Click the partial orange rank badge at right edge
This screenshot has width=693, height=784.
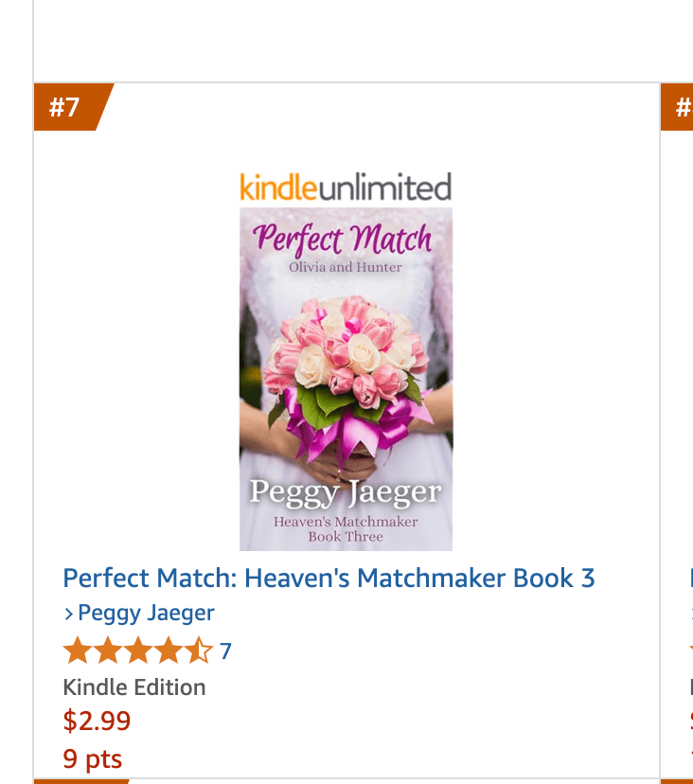coord(680,108)
